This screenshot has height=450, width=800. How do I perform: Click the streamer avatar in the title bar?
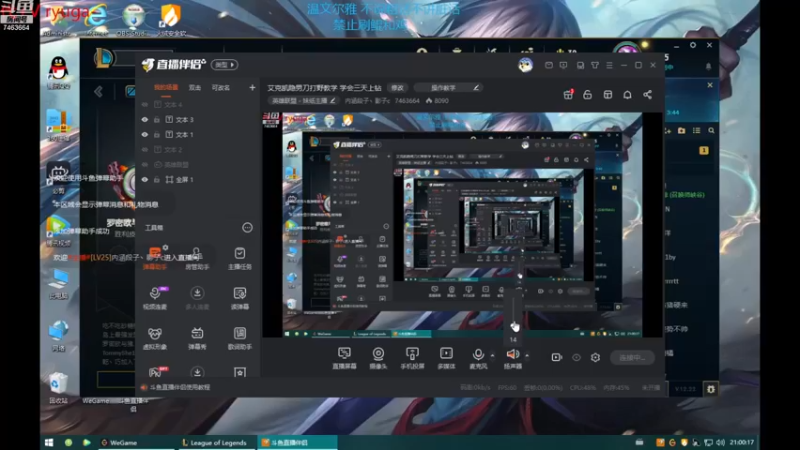pyautogui.click(x=525, y=65)
